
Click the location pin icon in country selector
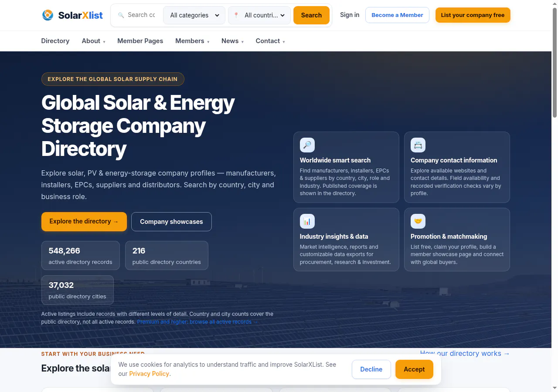[x=236, y=15]
